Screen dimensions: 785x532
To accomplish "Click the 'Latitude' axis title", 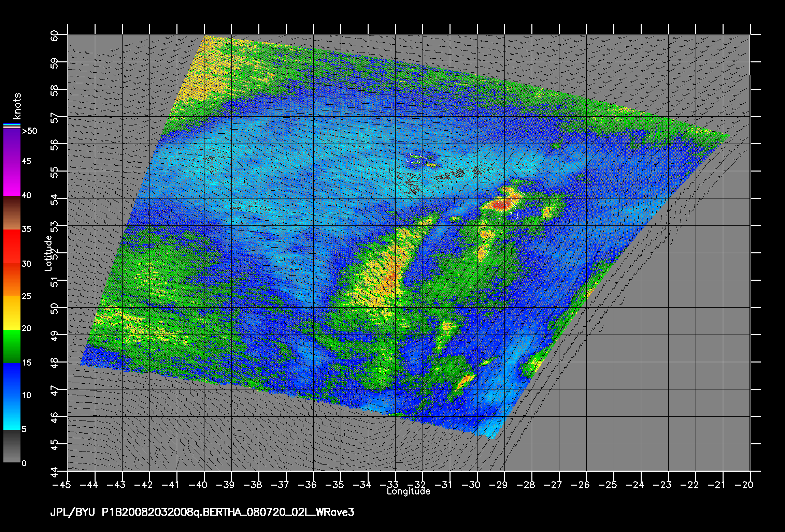I will pos(49,253).
